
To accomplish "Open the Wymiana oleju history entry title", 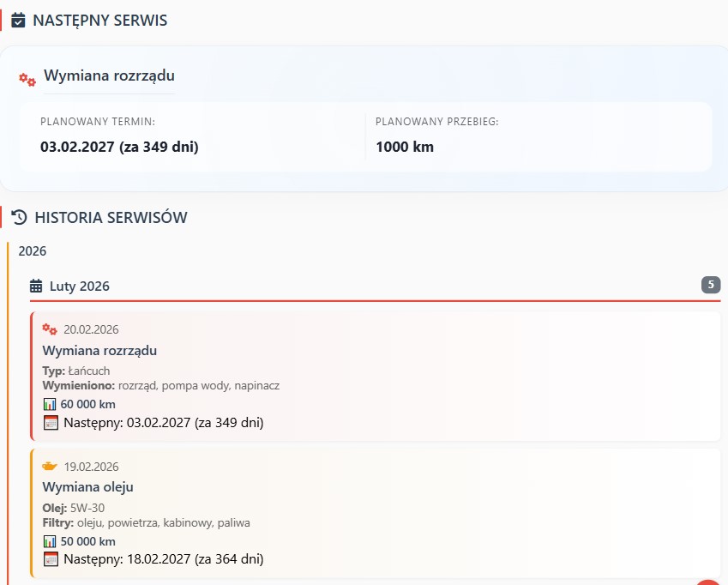I will [x=87, y=487].
